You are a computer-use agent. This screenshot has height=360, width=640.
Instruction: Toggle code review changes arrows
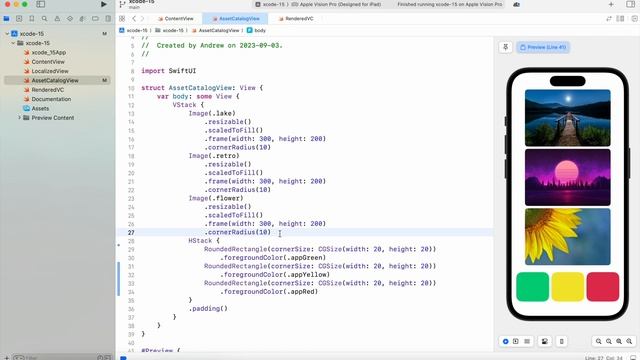609,19
